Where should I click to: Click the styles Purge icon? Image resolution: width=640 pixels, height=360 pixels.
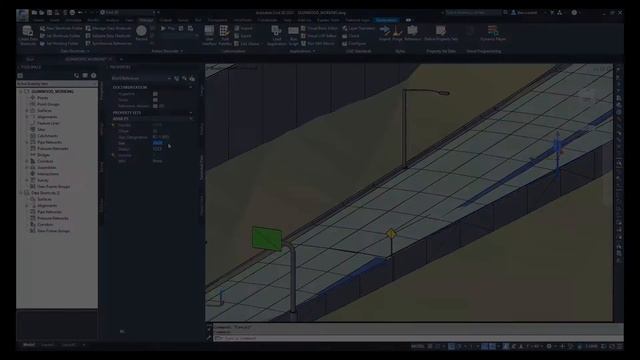[397, 31]
